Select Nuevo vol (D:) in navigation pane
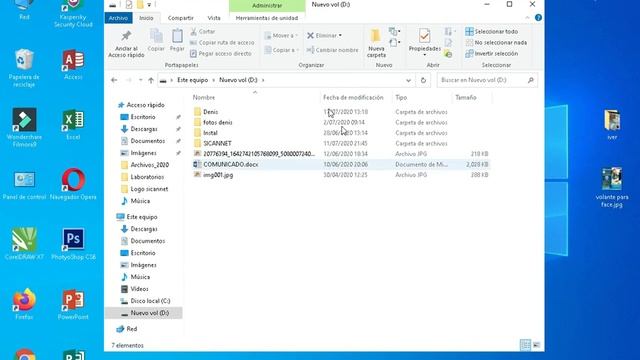 149,313
